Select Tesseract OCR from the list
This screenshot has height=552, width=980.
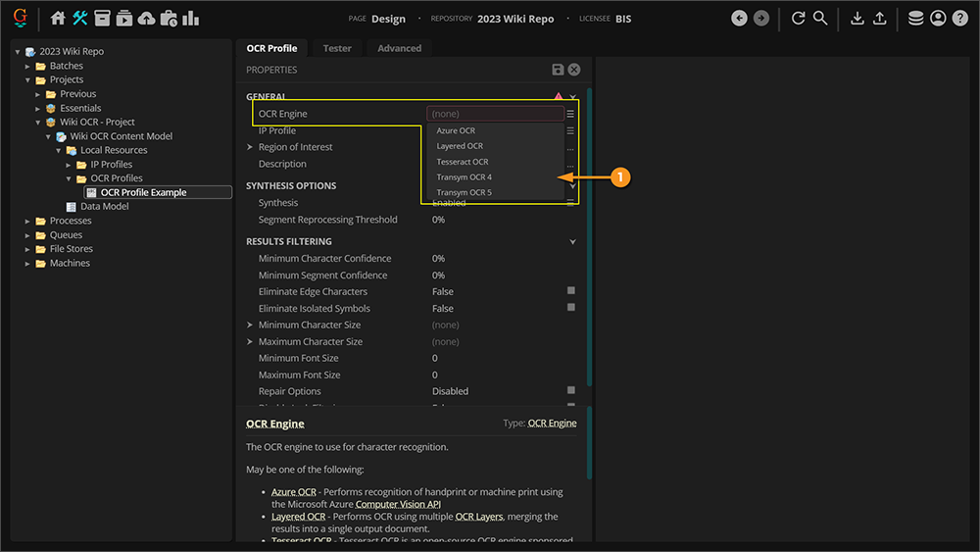[463, 162]
